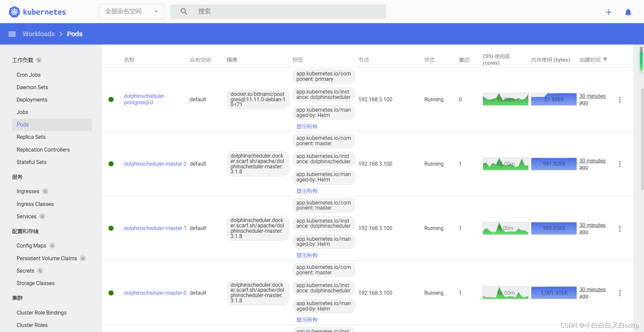Open Storage Classes page
The width and height of the screenshot is (644, 332).
36,283
